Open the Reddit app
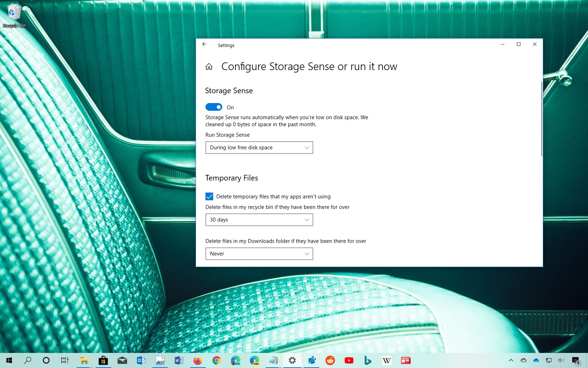 pyautogui.click(x=330, y=360)
